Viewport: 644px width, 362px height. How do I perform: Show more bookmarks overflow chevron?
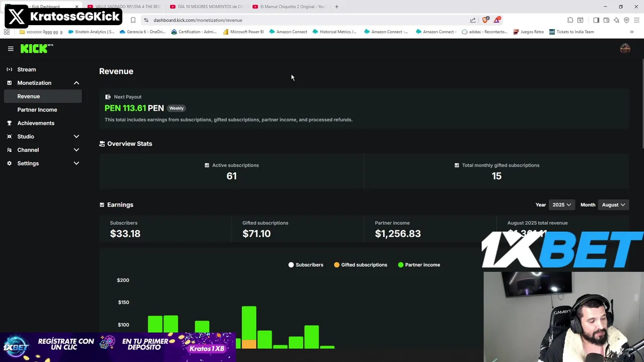point(631,32)
